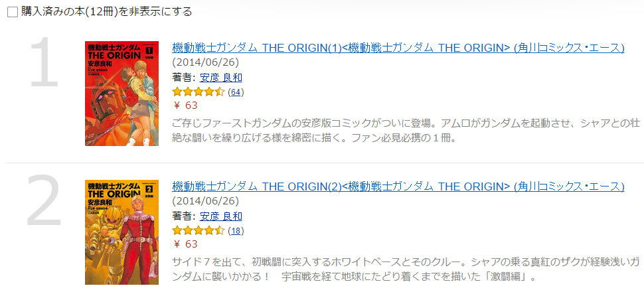Viewport: 644px width, 300px height.
Task: Click the yellow volume 2 cover thumbnail
Action: 121,232
